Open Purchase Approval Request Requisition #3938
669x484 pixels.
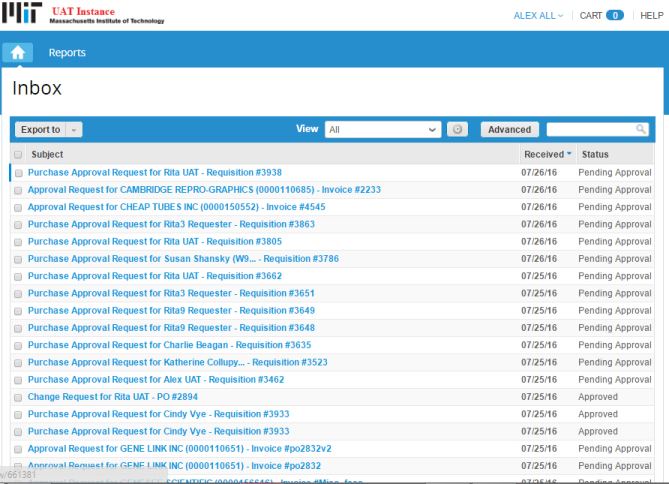[154, 172]
